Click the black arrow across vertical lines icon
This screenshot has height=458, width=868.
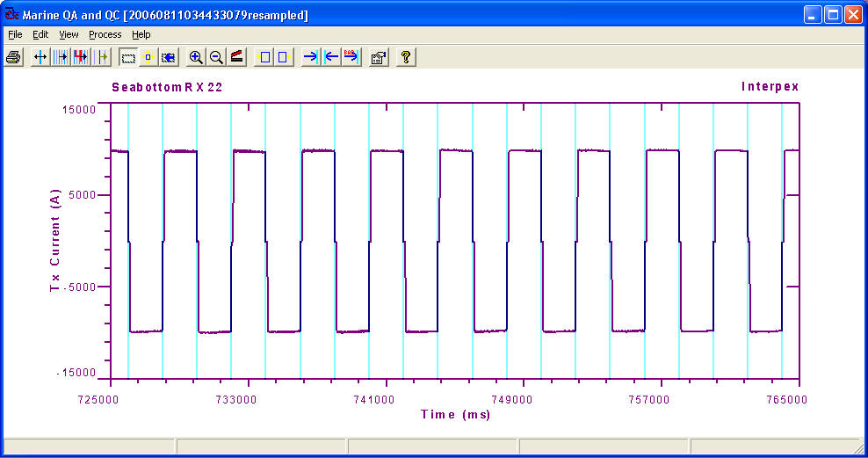(61, 57)
